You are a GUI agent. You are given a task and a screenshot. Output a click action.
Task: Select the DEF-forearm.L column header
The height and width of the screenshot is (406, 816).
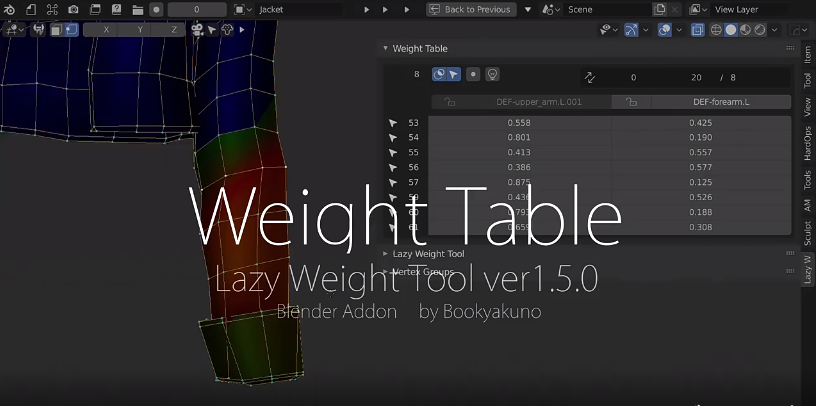pos(721,102)
